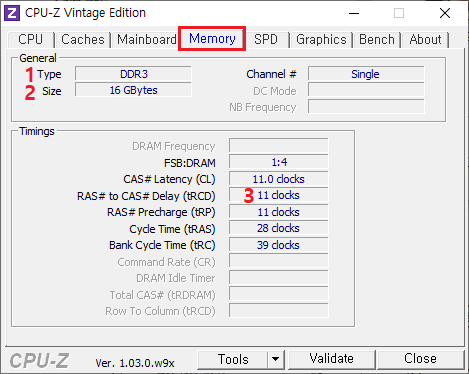This screenshot has width=469, height=374.
Task: Click the FSB:DRAM label
Action: [x=190, y=163]
